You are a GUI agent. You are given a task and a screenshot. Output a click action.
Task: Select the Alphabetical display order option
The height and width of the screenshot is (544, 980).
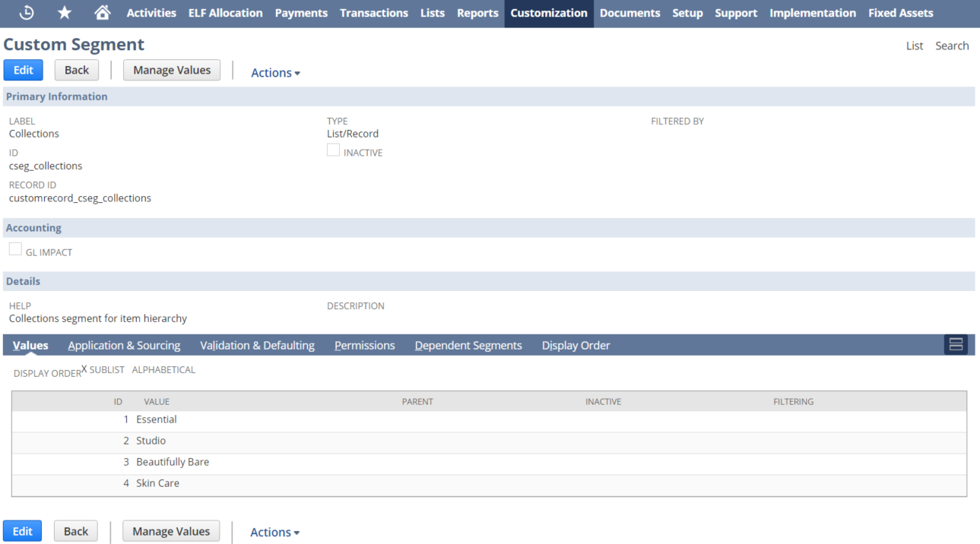163,370
